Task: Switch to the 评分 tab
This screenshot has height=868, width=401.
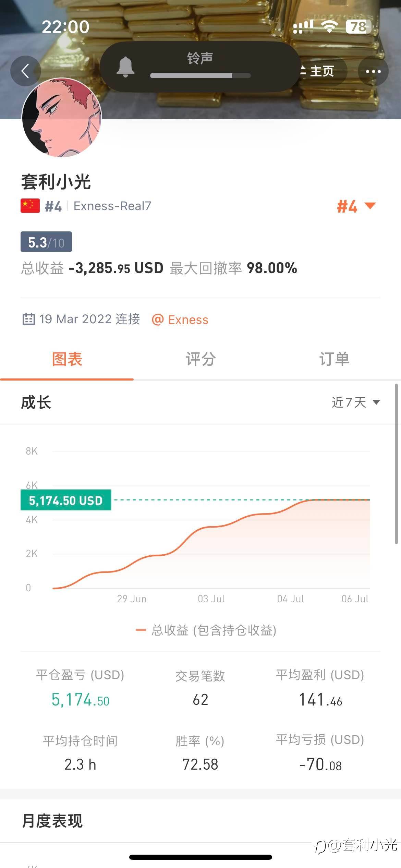Action: tap(200, 359)
